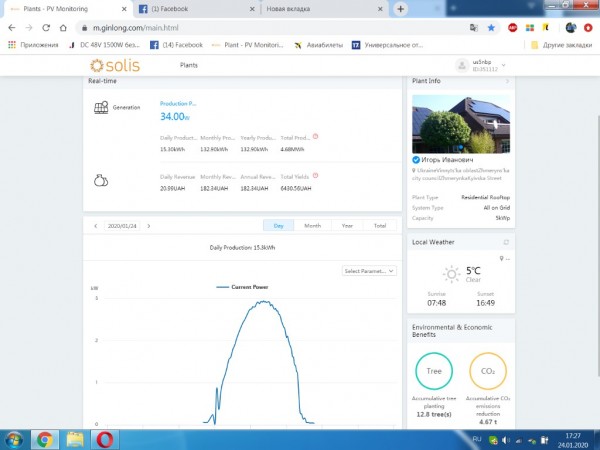Switch to the Новая вкладка tab

tap(324, 9)
